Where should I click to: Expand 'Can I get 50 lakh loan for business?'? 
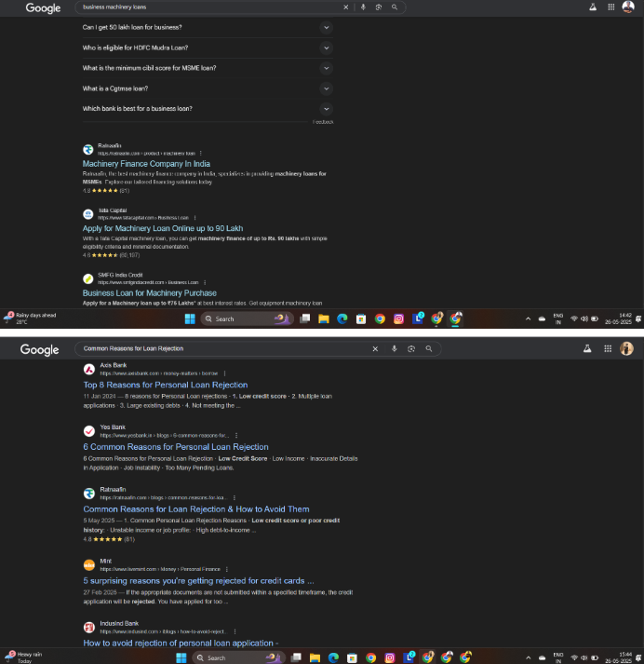327,28
